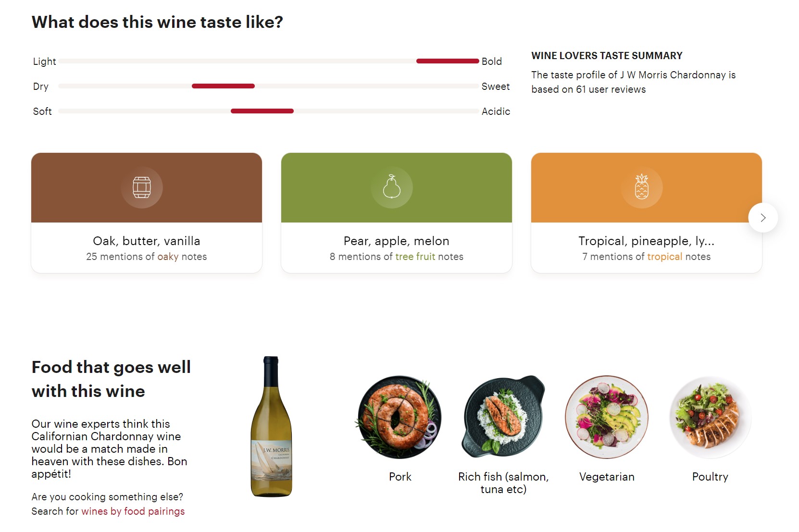799x532 pixels.
Task: Click the tree fruit highlighted text
Action: (x=415, y=257)
